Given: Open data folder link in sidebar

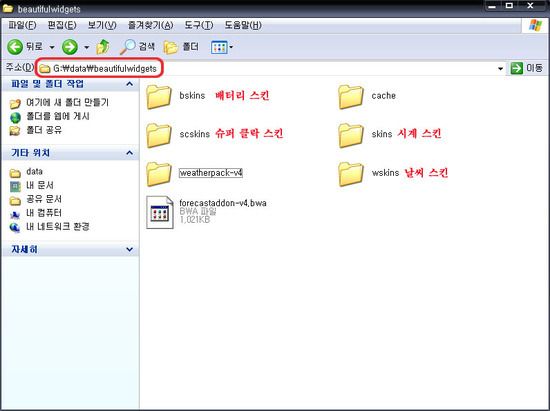Looking at the screenshot, I should [x=34, y=171].
